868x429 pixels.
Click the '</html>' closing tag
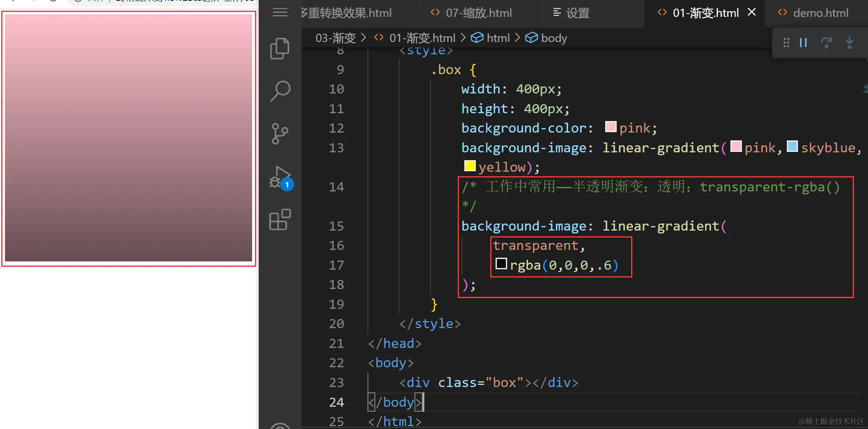(395, 422)
